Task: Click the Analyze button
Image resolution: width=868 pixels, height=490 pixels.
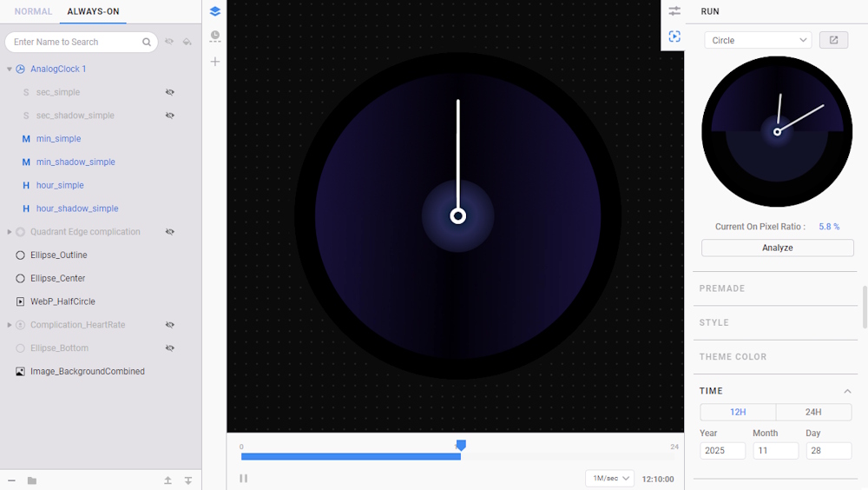Action: click(777, 248)
